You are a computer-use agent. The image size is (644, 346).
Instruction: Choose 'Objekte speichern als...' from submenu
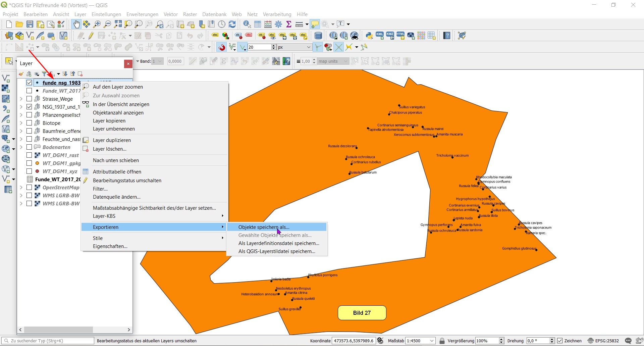(x=264, y=227)
